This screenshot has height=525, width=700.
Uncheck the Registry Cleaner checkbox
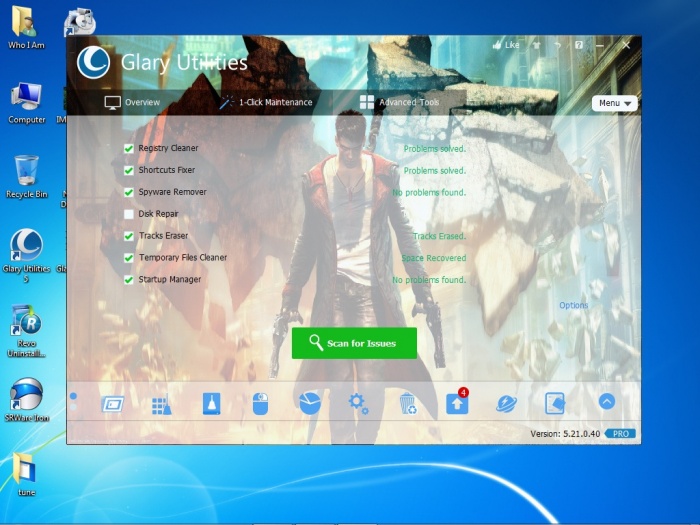coord(129,148)
